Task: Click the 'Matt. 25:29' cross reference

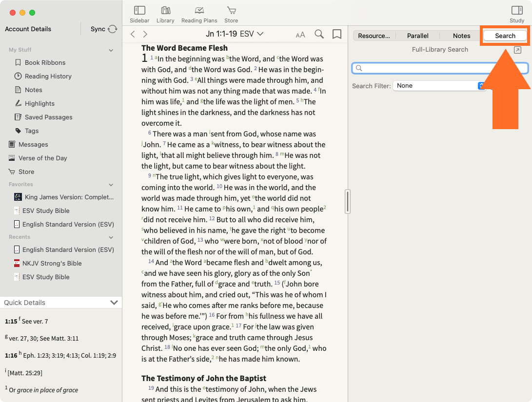Action: pyautogui.click(x=25, y=373)
